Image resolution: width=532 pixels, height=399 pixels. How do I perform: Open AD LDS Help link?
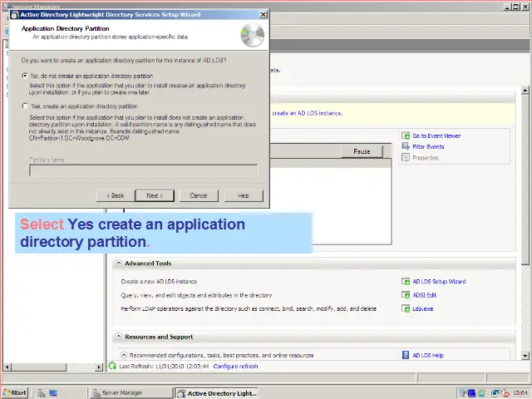[x=428, y=355]
